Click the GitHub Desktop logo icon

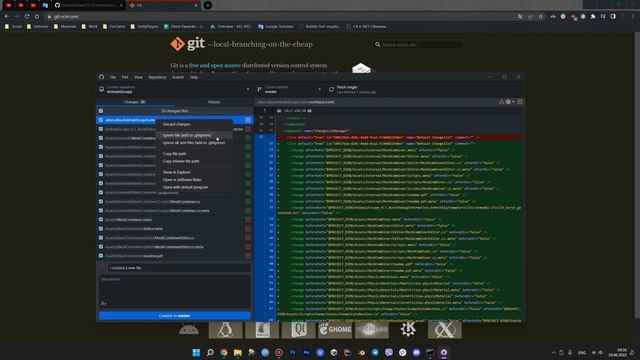[101, 77]
